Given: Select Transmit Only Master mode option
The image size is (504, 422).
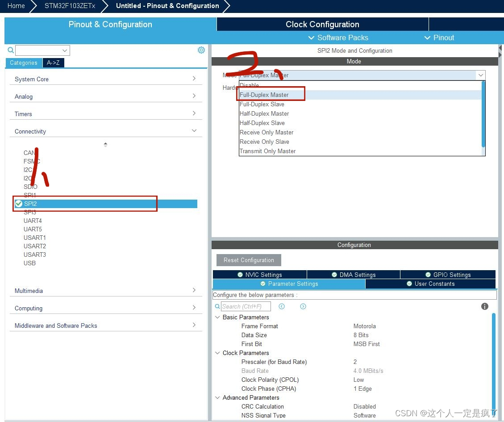Looking at the screenshot, I should pos(360,151).
